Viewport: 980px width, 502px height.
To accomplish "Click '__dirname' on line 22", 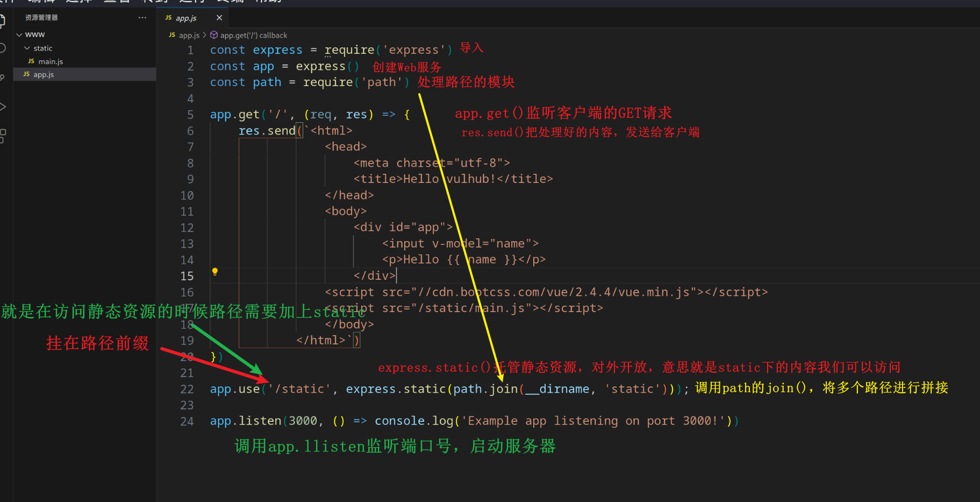I will [x=557, y=389].
